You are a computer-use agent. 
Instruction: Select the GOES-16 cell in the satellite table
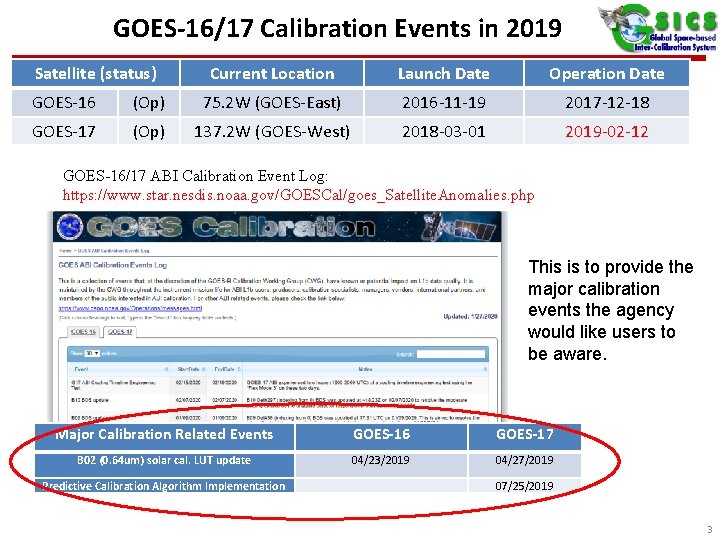[x=64, y=102]
